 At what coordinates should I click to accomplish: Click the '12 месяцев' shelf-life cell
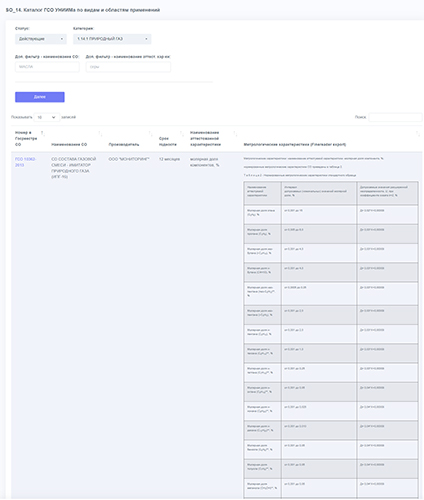coord(169,159)
